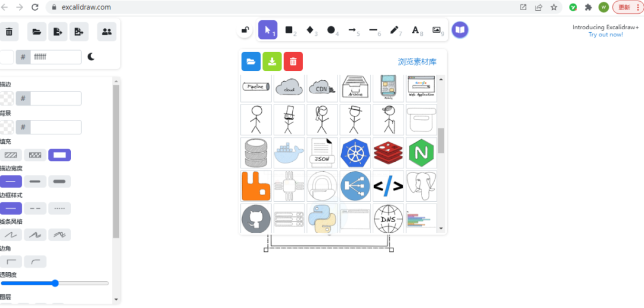This screenshot has width=644, height=308.
Task: Select bold stroke width
Action: pos(35,181)
